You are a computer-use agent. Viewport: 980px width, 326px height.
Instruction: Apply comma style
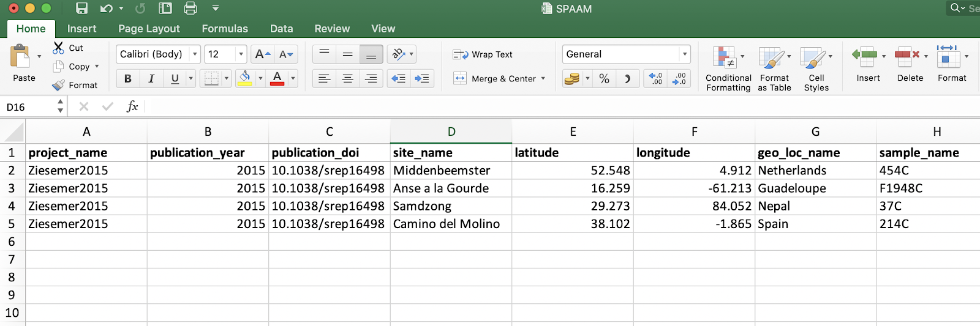(628, 78)
